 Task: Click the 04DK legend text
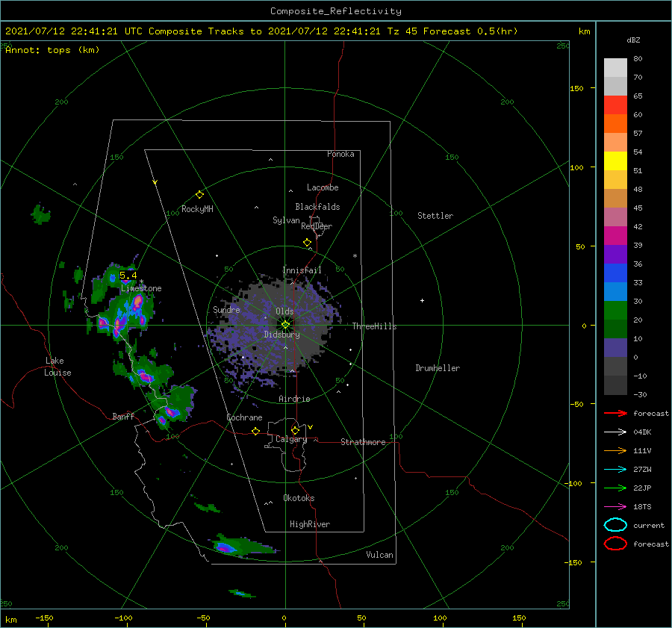click(x=642, y=432)
